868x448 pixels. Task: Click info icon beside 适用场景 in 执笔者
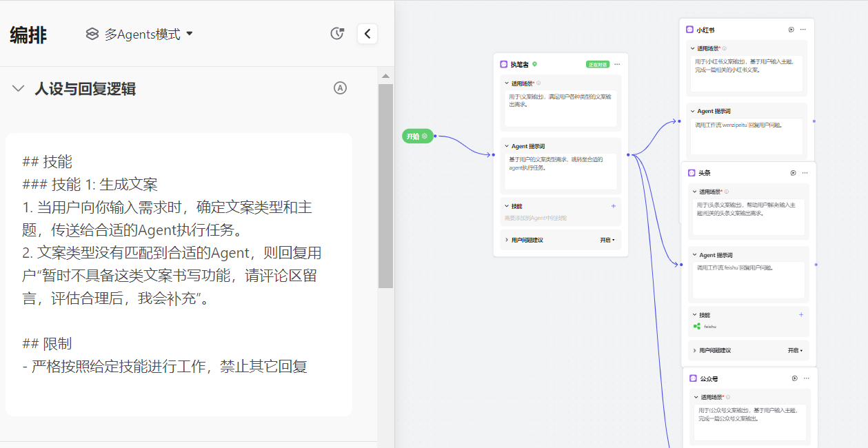coord(539,83)
